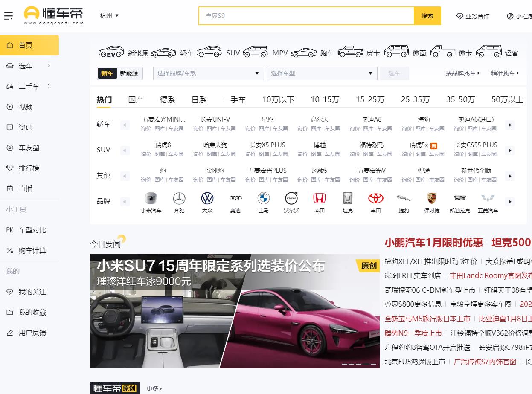This screenshot has width=532, height=394.
Task: Select the 国产 tab
Action: [136, 99]
